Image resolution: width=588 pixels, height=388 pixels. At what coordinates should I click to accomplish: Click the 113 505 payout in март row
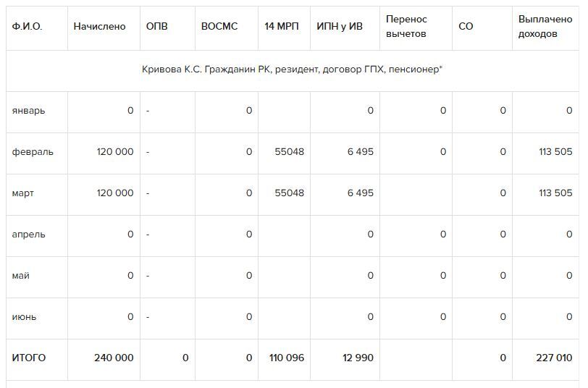(555, 193)
